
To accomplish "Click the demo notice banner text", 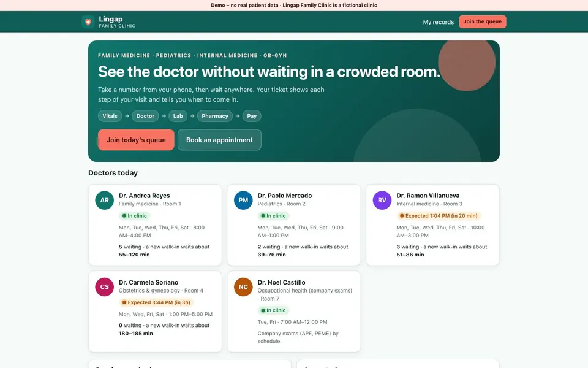I will coord(294,6).
